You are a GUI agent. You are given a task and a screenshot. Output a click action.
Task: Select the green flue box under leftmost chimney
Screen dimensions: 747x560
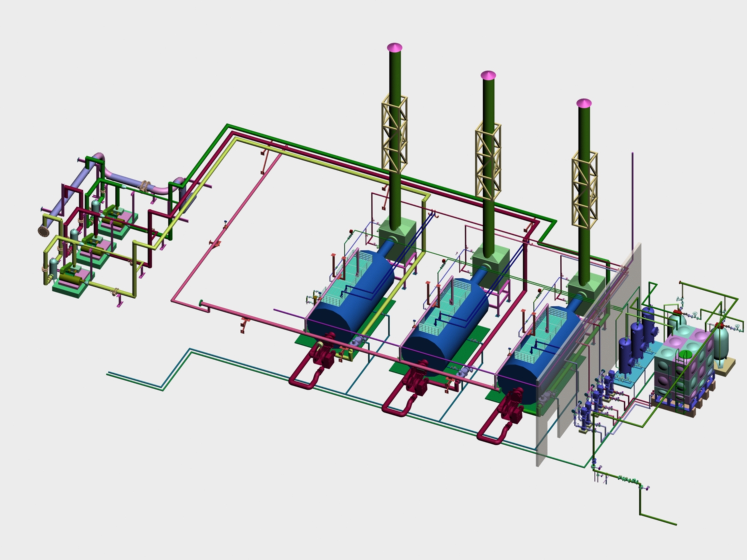tap(397, 238)
